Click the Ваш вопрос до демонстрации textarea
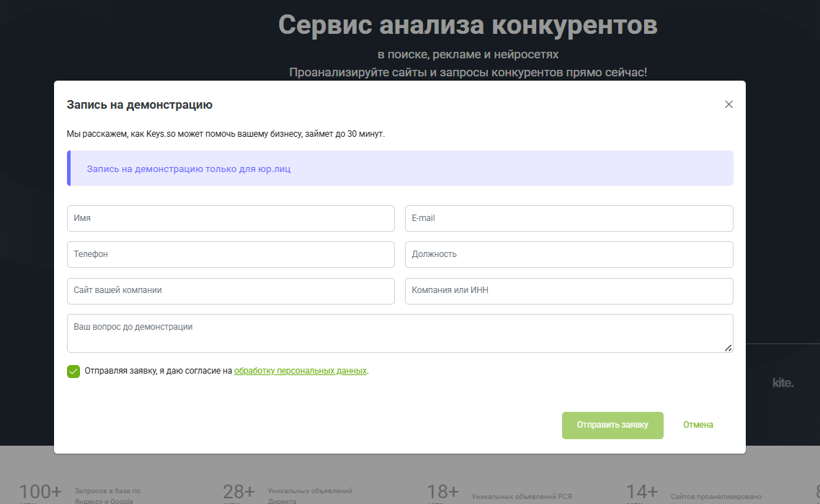The image size is (820, 504). click(x=400, y=333)
